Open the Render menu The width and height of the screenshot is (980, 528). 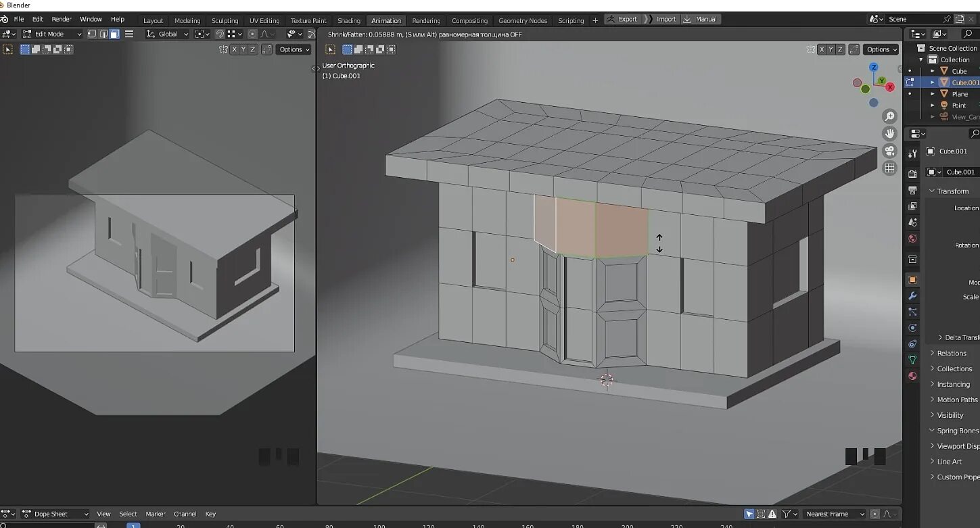click(62, 19)
